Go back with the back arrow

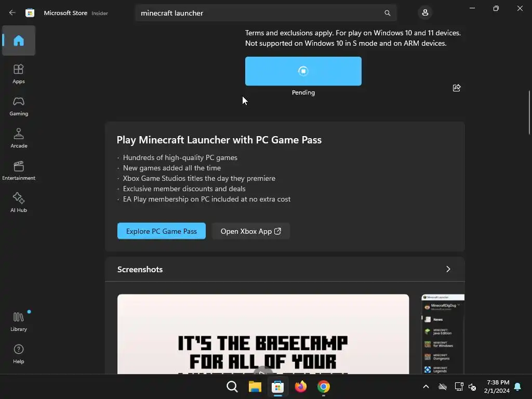point(12,13)
